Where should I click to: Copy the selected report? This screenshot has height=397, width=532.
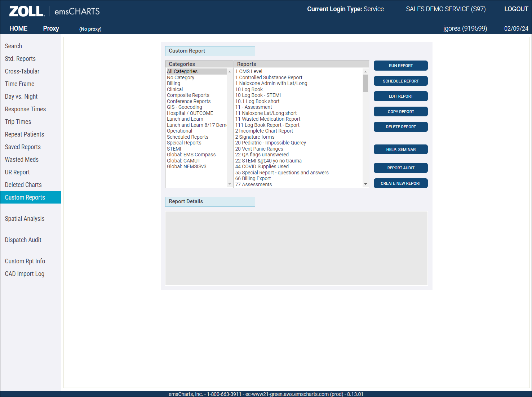point(400,112)
